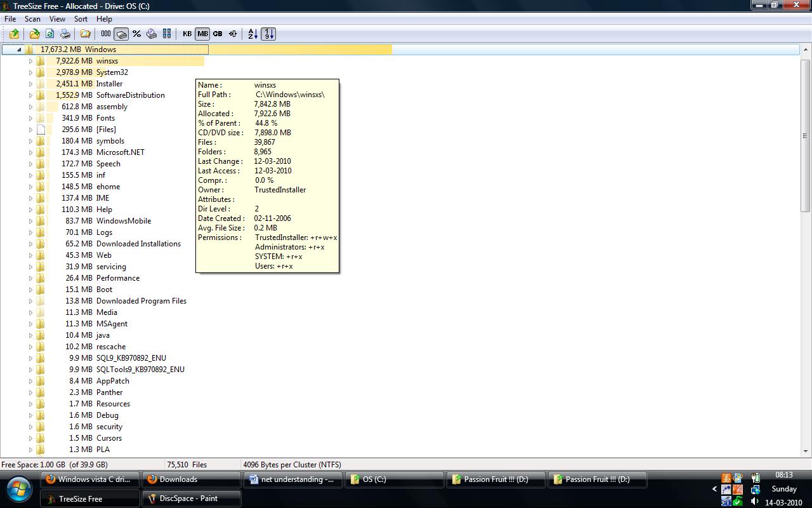Click the refresh scan toolbar icon

point(49,34)
